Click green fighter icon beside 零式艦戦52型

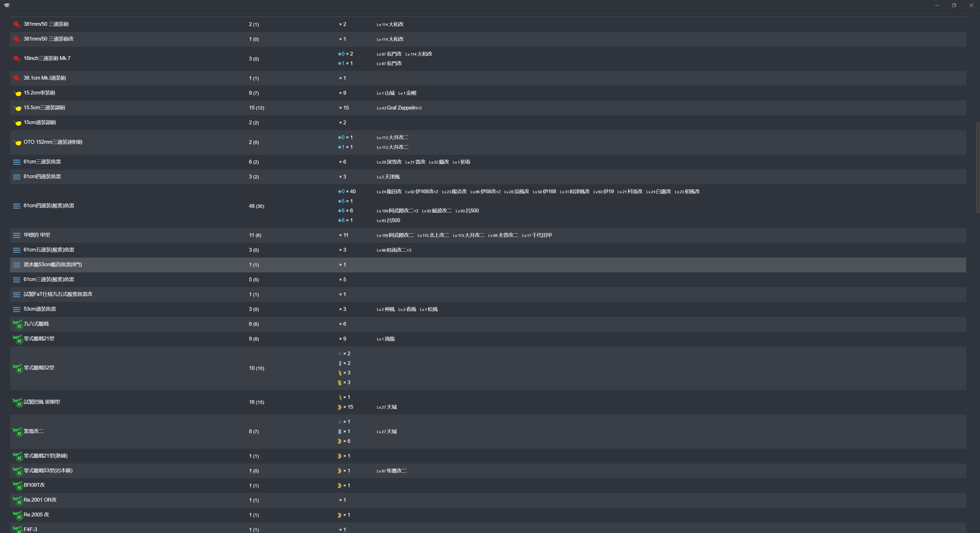point(18,368)
